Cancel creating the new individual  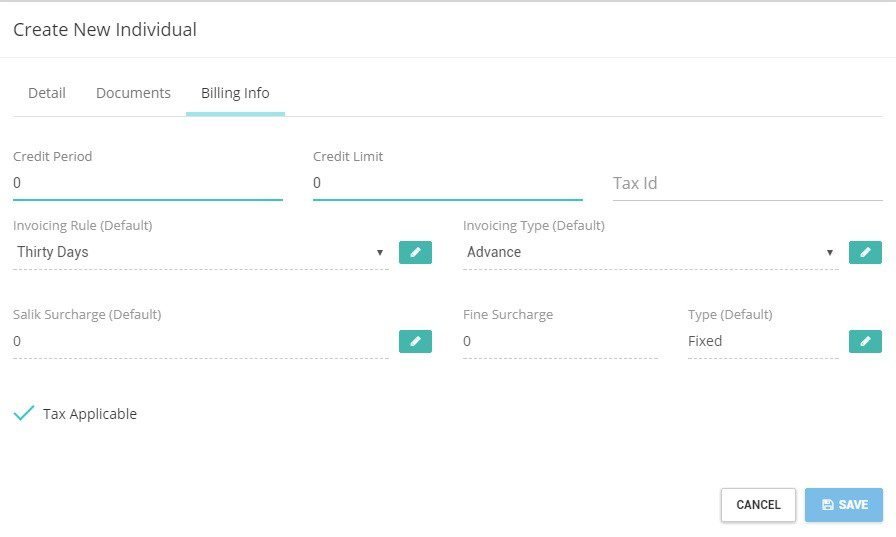click(x=758, y=505)
